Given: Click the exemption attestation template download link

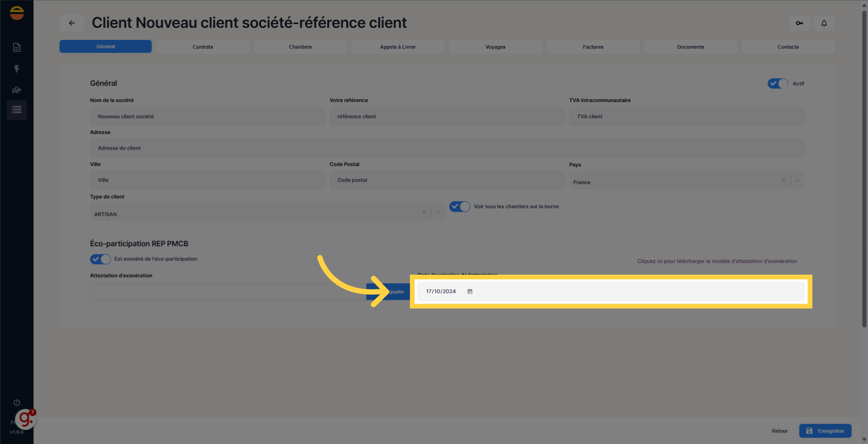Looking at the screenshot, I should pos(717,261).
